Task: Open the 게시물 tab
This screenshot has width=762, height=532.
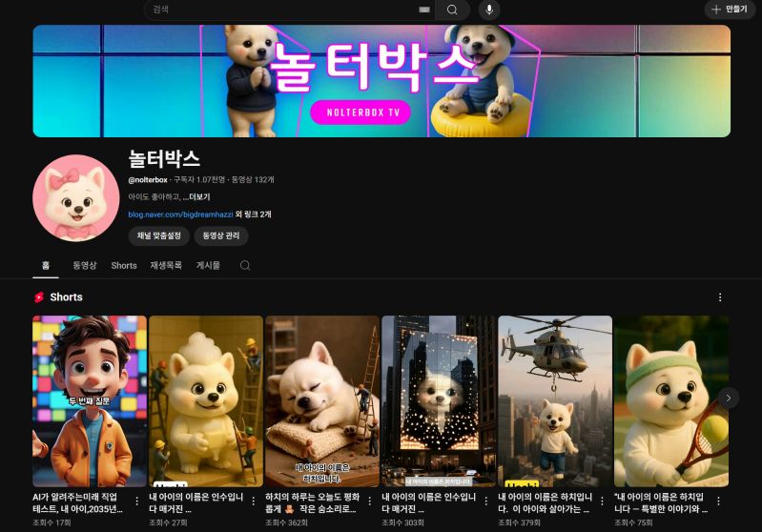Action: pyautogui.click(x=208, y=265)
